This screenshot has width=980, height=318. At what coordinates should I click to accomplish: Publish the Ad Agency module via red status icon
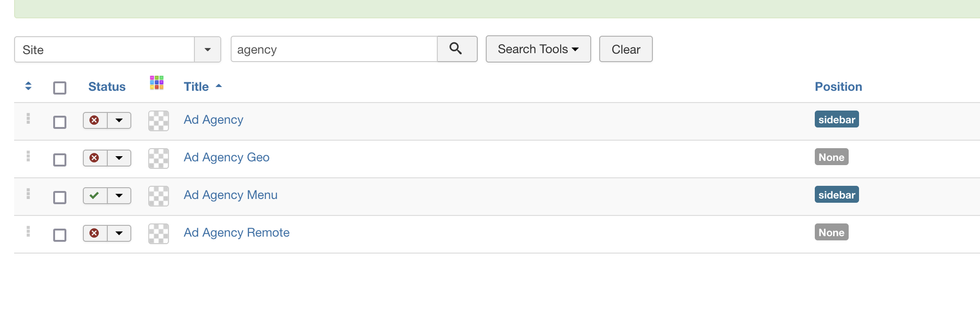tap(95, 120)
